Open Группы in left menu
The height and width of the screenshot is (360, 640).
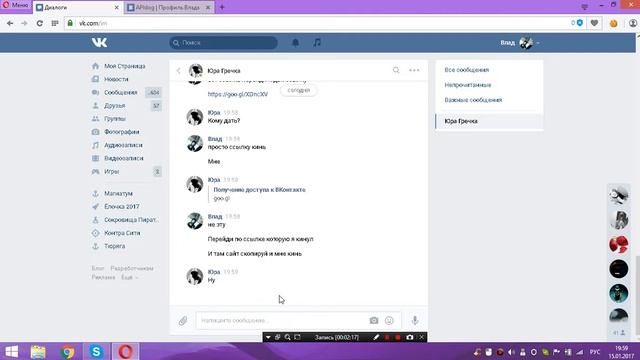115,119
